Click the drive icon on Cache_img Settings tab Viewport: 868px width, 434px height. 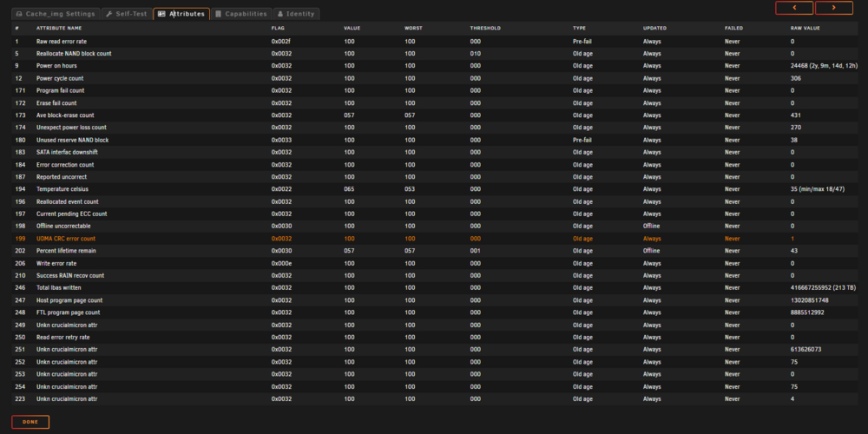(19, 14)
